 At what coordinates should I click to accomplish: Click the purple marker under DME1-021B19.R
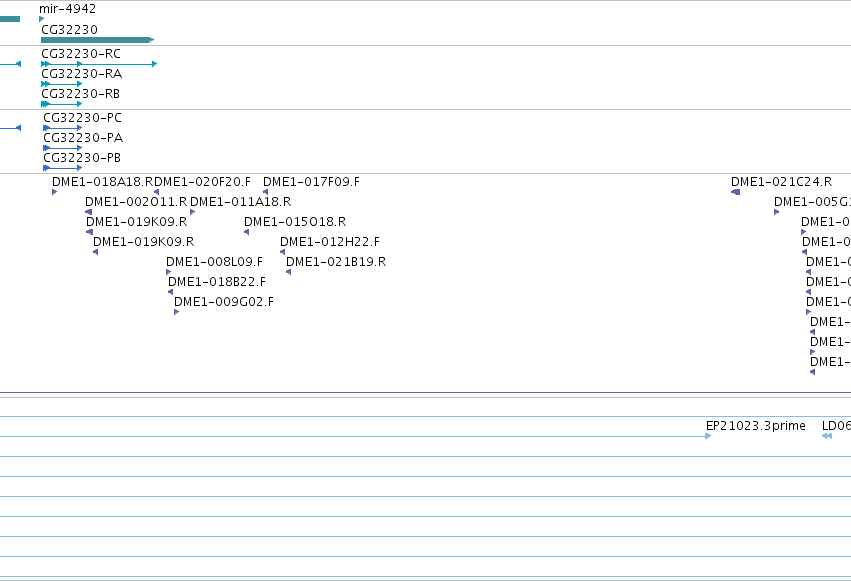point(288,272)
